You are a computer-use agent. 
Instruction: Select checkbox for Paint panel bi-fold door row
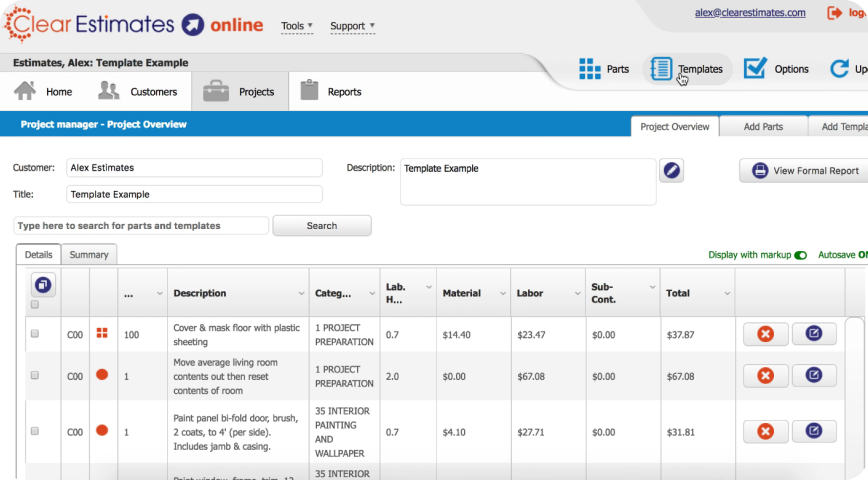[x=35, y=431]
